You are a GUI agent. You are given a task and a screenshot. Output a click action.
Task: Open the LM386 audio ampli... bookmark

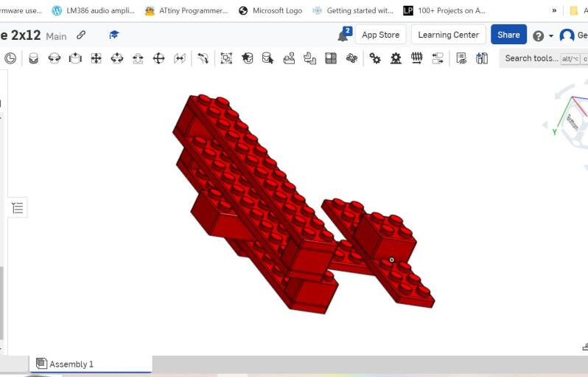[94, 10]
